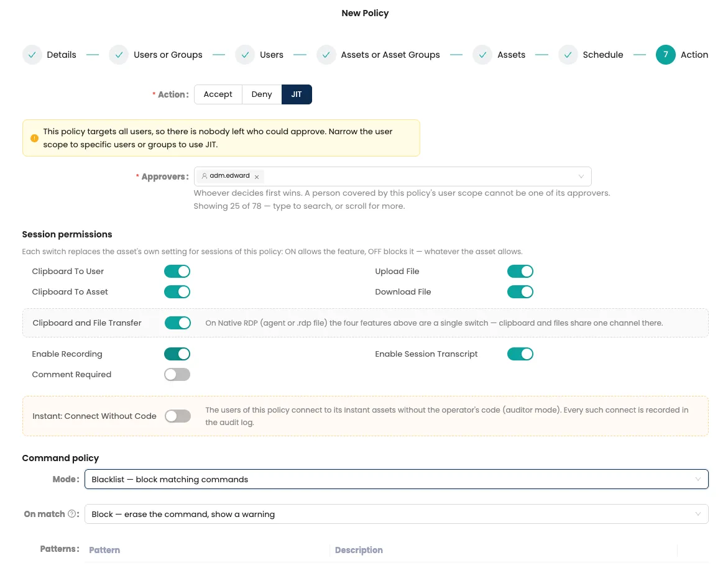The width and height of the screenshot is (728, 568).
Task: Click the Command policy heading
Action: 60,458
